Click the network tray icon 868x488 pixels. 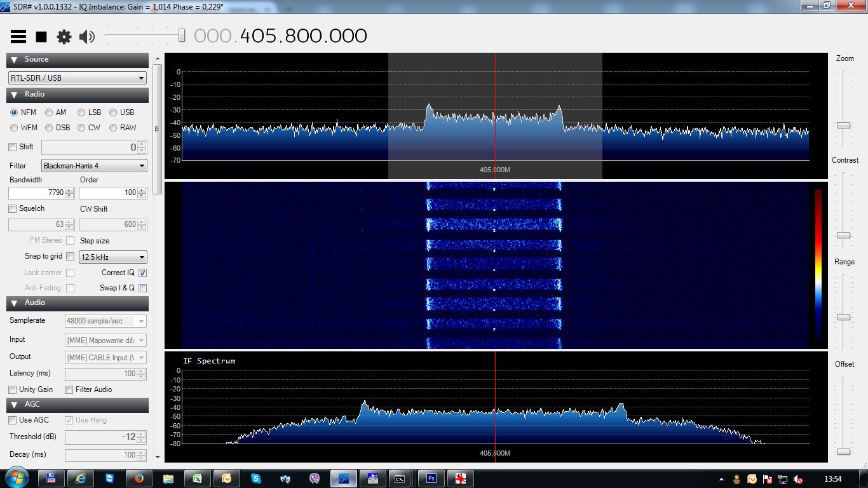click(x=783, y=479)
